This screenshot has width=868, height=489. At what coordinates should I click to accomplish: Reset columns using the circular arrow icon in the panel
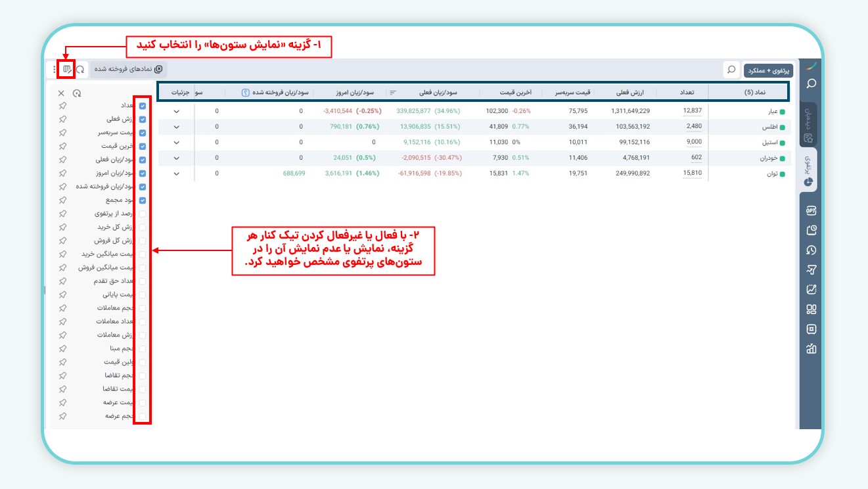77,93
